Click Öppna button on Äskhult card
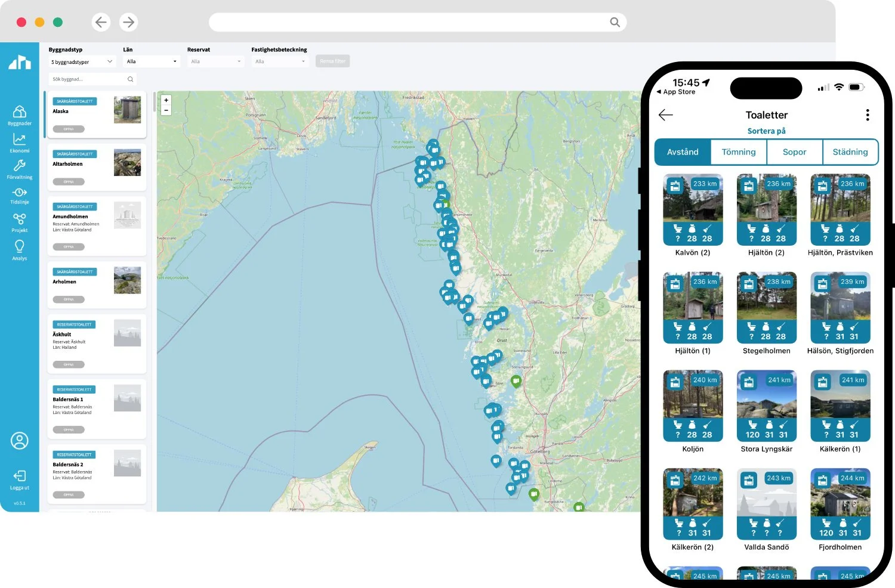The height and width of the screenshot is (588, 895). pyautogui.click(x=69, y=364)
